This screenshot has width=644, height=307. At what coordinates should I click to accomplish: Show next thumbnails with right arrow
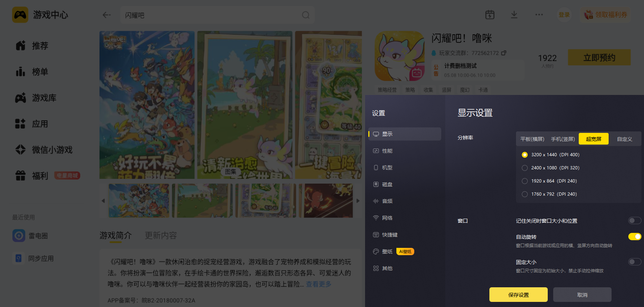(358, 201)
